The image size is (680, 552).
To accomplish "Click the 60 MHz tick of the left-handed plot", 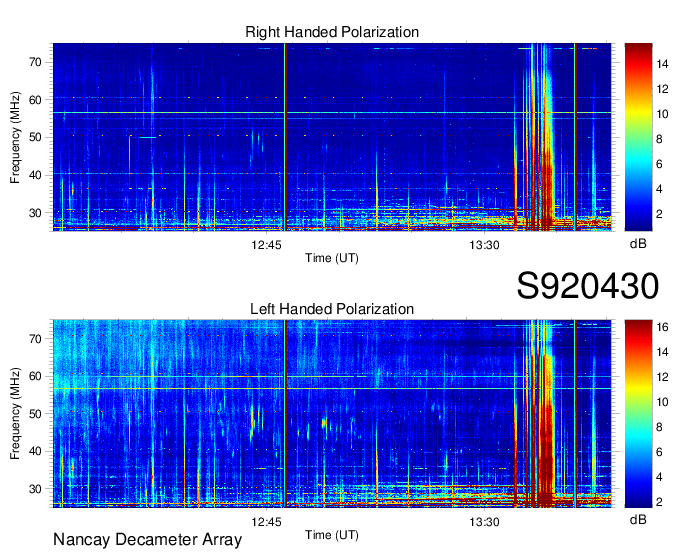I will [35, 376].
